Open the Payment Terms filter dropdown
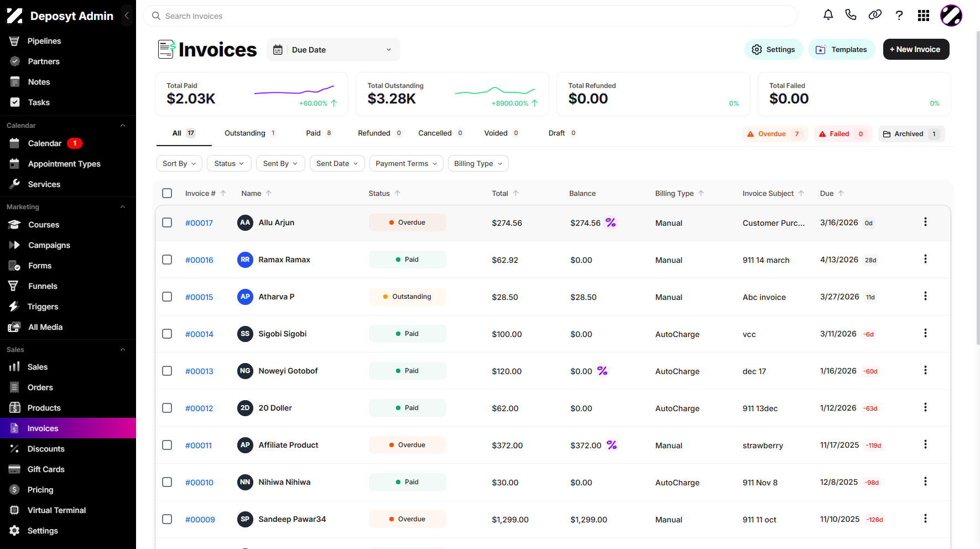The height and width of the screenshot is (549, 980). 406,163
